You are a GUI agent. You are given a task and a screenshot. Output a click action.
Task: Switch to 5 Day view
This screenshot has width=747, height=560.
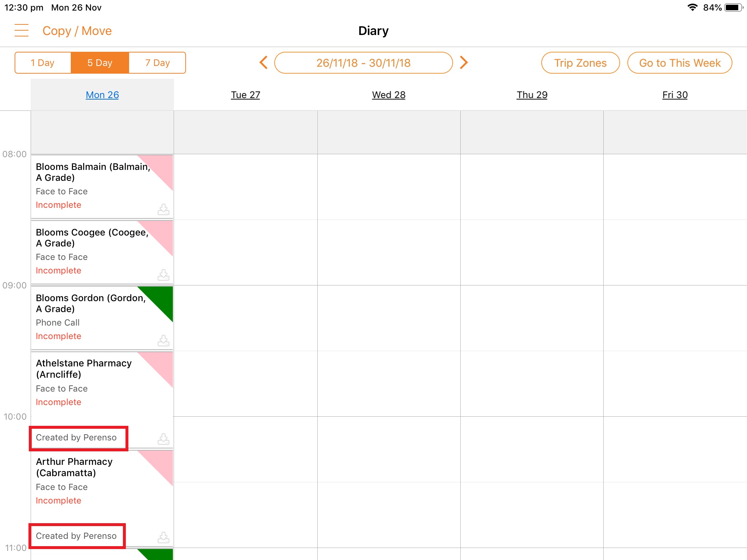point(100,63)
